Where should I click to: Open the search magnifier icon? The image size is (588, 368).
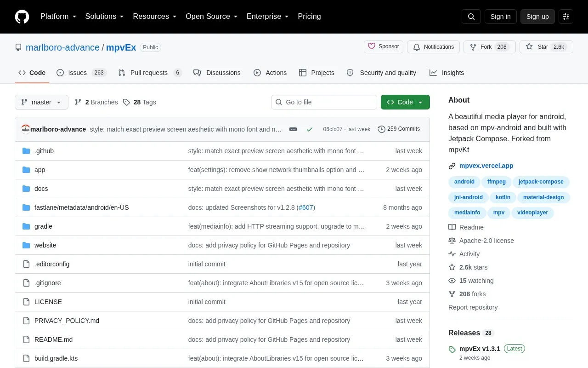pyautogui.click(x=471, y=17)
